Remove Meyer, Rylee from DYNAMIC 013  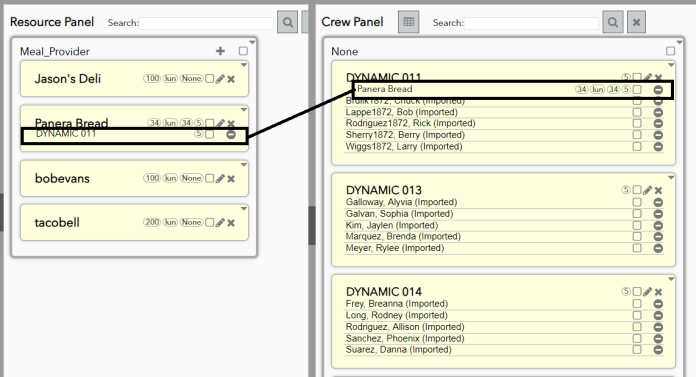658,248
